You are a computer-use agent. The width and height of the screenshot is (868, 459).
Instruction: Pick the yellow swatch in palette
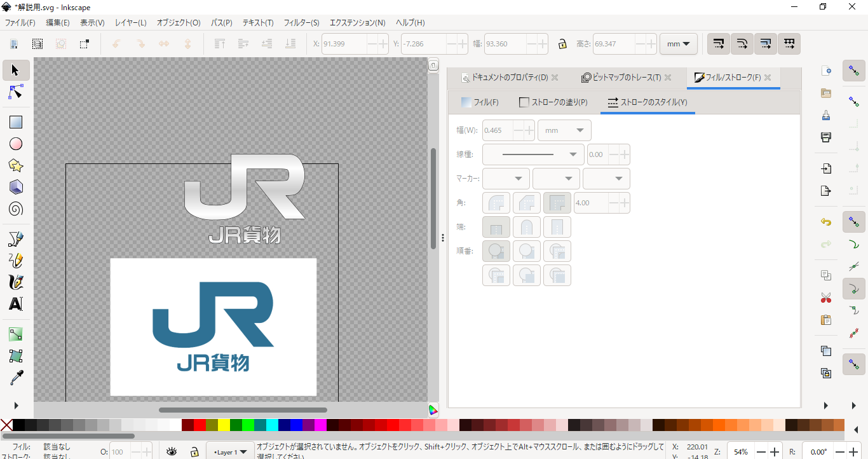pos(224,425)
